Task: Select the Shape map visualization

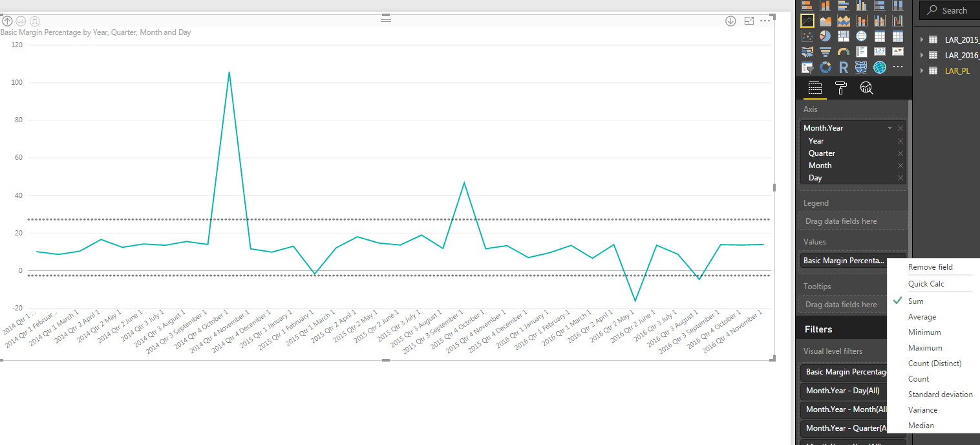Action: pyautogui.click(x=862, y=67)
